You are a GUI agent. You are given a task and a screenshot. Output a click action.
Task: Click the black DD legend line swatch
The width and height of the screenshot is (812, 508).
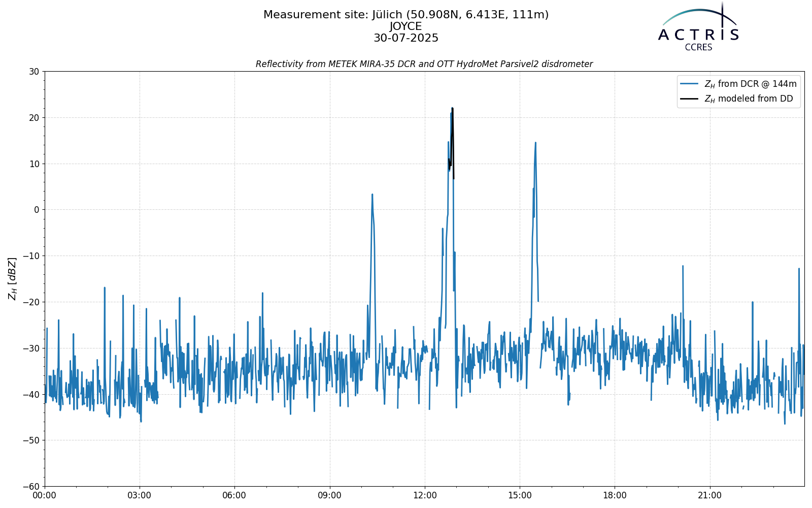pyautogui.click(x=690, y=99)
